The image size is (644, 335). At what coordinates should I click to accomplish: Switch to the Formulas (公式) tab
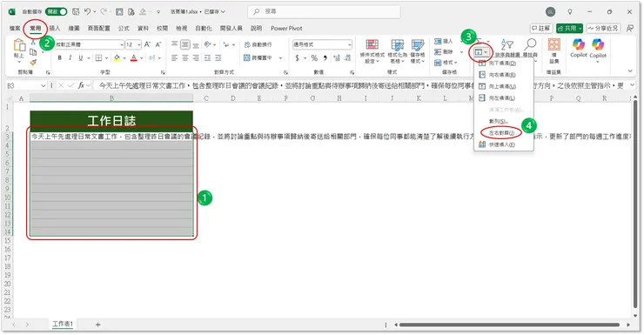click(x=124, y=29)
